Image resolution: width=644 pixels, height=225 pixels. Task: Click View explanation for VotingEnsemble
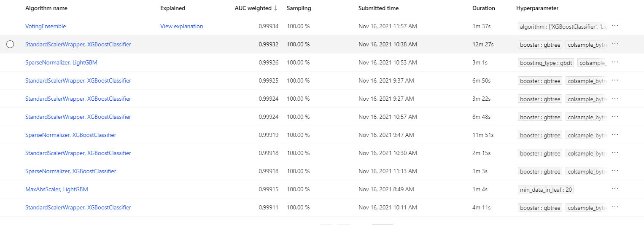[181, 26]
